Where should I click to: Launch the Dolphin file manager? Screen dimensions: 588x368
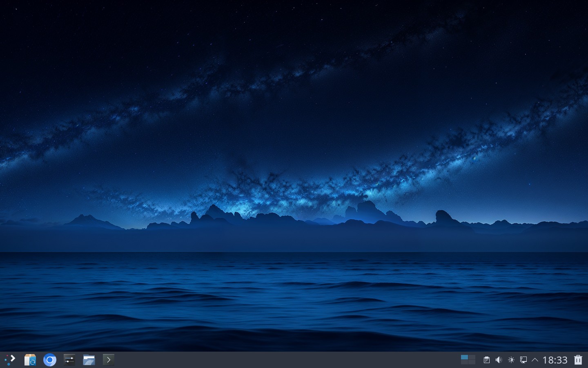(89, 360)
